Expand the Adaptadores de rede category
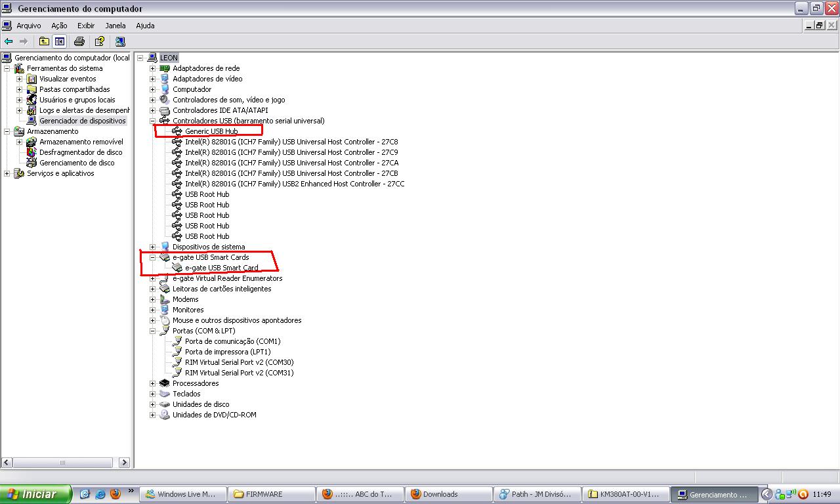Image resolution: width=840 pixels, height=504 pixels. tap(153, 68)
